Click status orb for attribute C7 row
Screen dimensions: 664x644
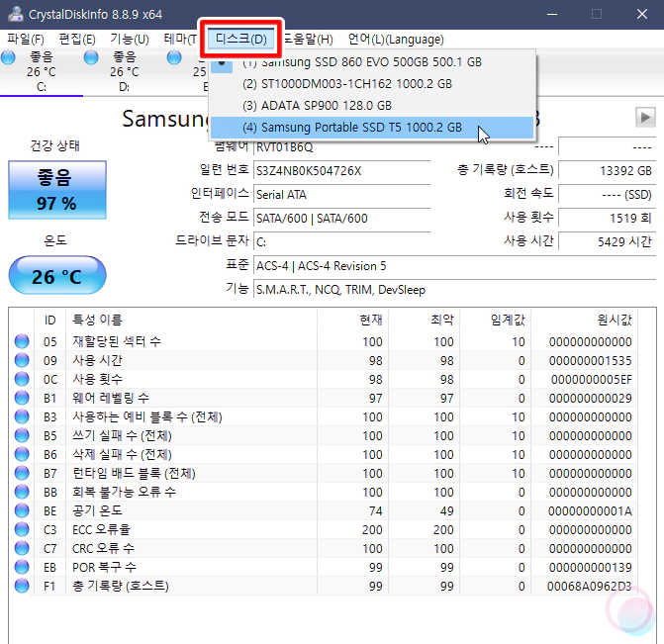[22, 548]
